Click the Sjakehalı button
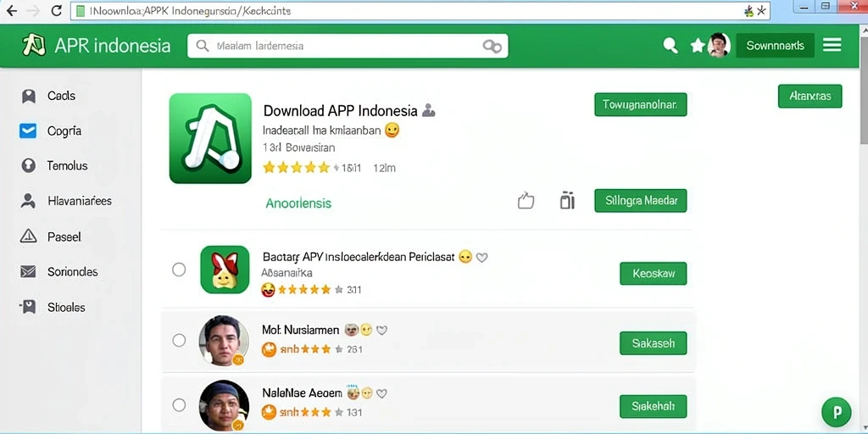868x434 pixels. point(654,406)
